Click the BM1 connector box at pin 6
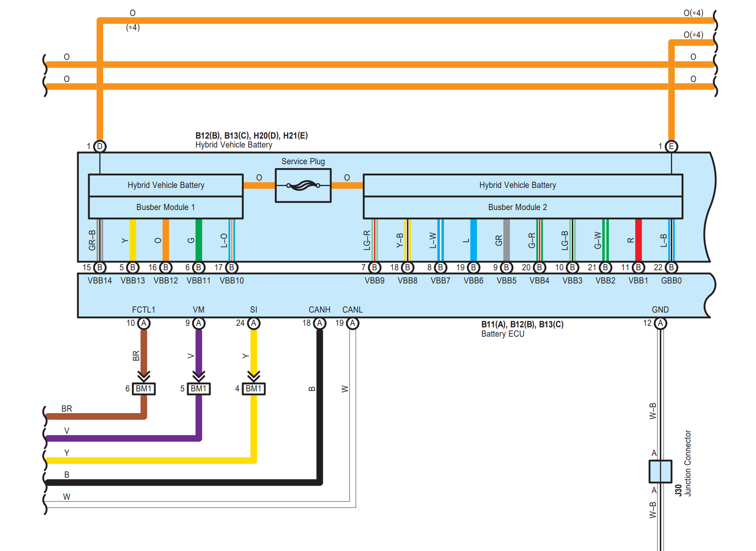The width and height of the screenshot is (756, 551). pos(144,389)
